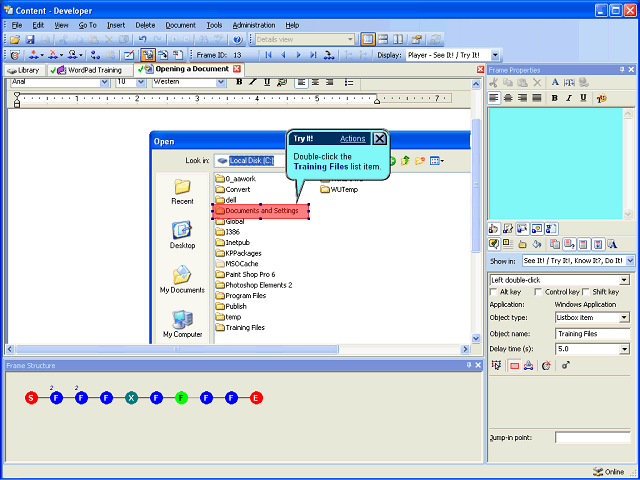Viewport: 640px width, 480px height.
Task: Go to the first frame
Action: (268, 55)
